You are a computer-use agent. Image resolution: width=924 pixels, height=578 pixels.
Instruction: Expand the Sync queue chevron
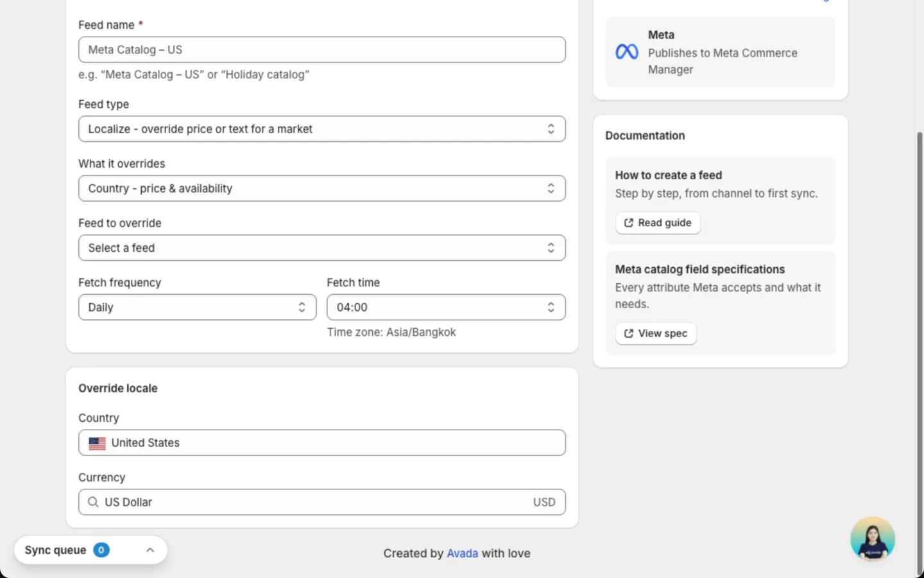click(150, 550)
